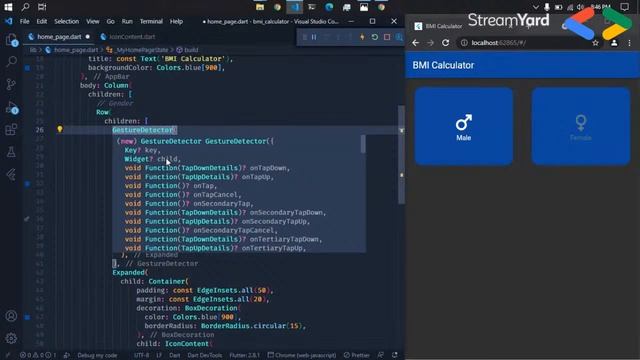The height and width of the screenshot is (360, 640).
Task: Click the lightbulb code action on line 26
Action: click(60, 129)
